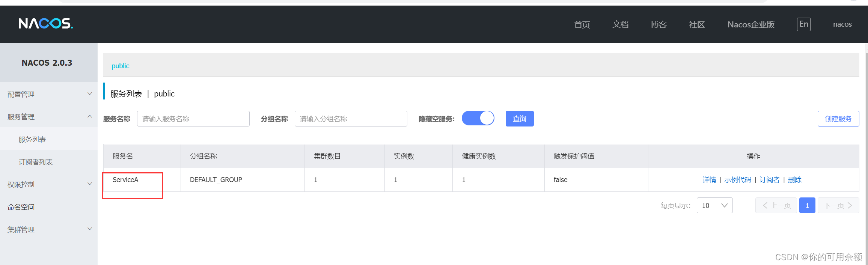The height and width of the screenshot is (265, 868).
Task: Click the 每页显示 label
Action: pyautogui.click(x=675, y=206)
